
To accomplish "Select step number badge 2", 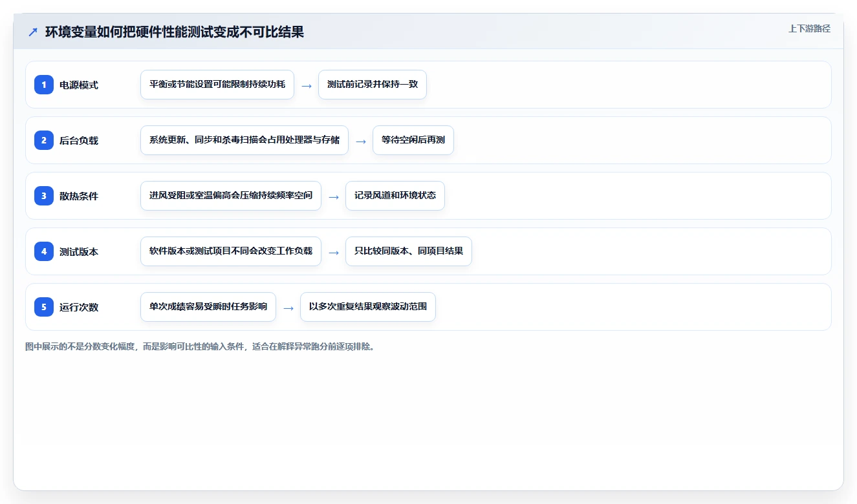I will (x=44, y=140).
